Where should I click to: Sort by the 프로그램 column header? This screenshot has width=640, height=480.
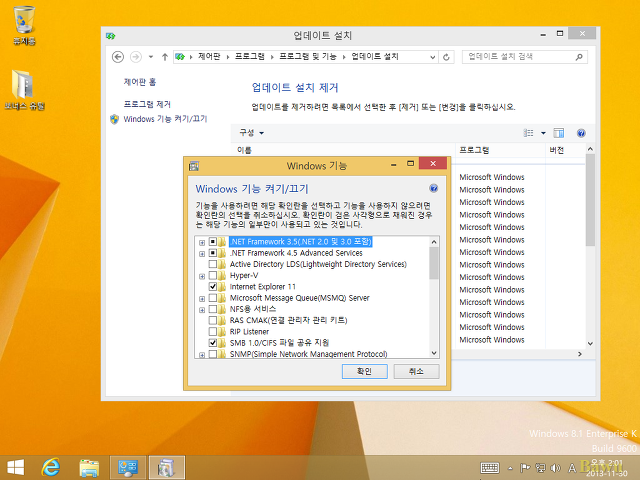[500, 150]
